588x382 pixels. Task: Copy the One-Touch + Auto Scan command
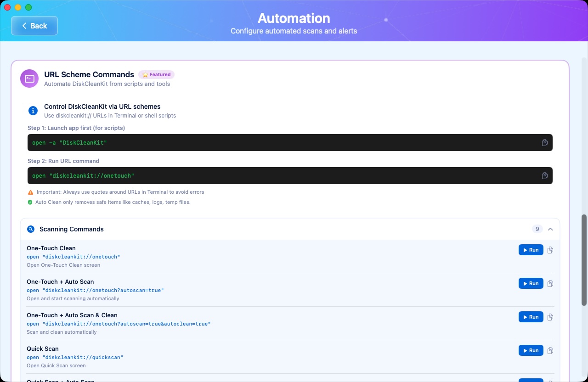[550, 283]
